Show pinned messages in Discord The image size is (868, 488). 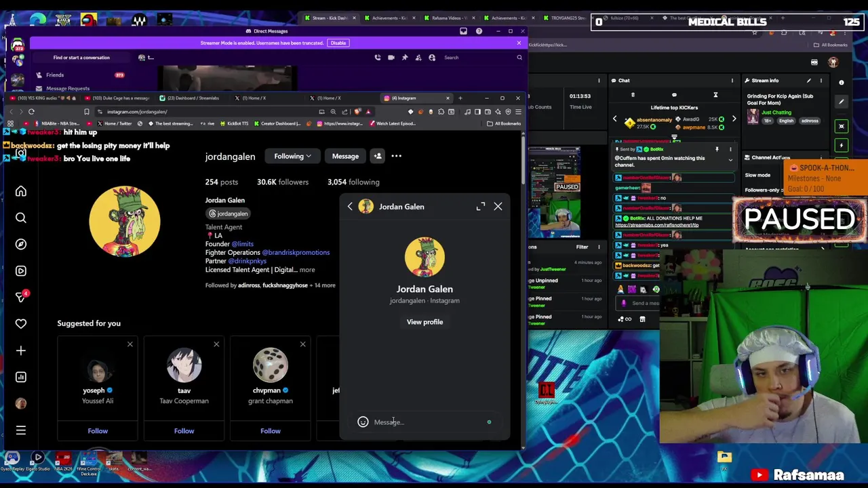tap(405, 58)
